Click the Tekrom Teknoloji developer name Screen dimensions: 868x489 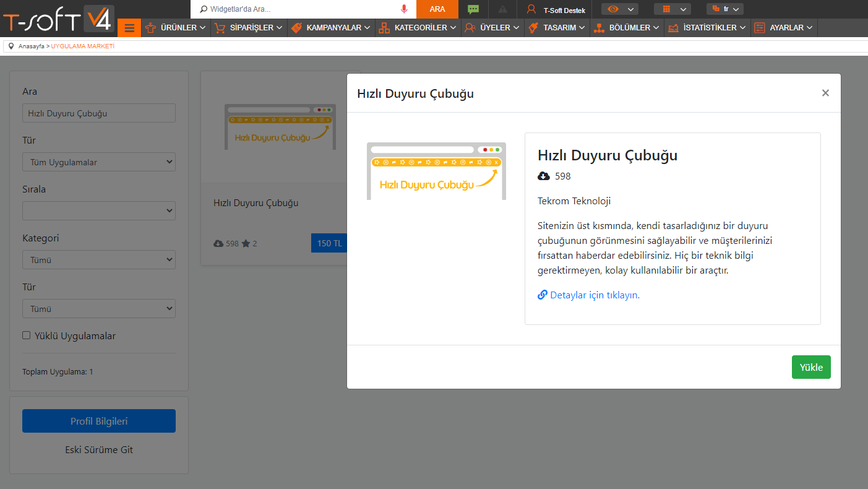click(574, 201)
